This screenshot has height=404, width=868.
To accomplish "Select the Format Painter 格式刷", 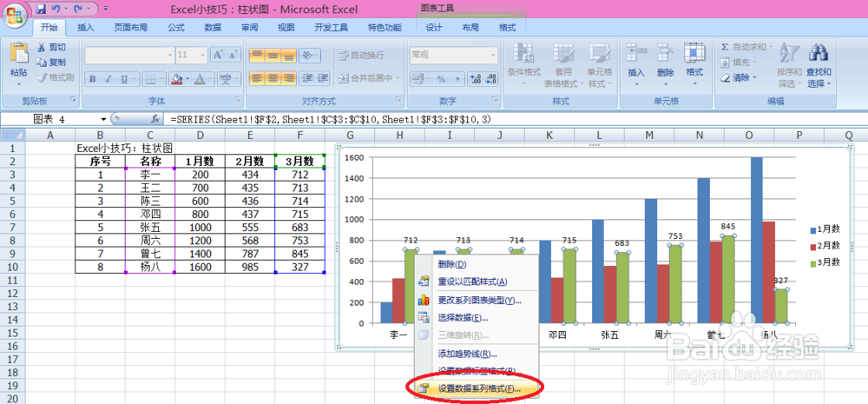I will click(x=56, y=77).
